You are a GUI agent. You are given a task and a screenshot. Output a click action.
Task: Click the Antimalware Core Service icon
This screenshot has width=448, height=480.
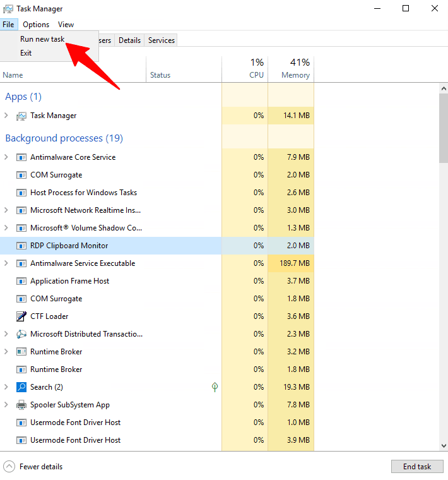21,157
